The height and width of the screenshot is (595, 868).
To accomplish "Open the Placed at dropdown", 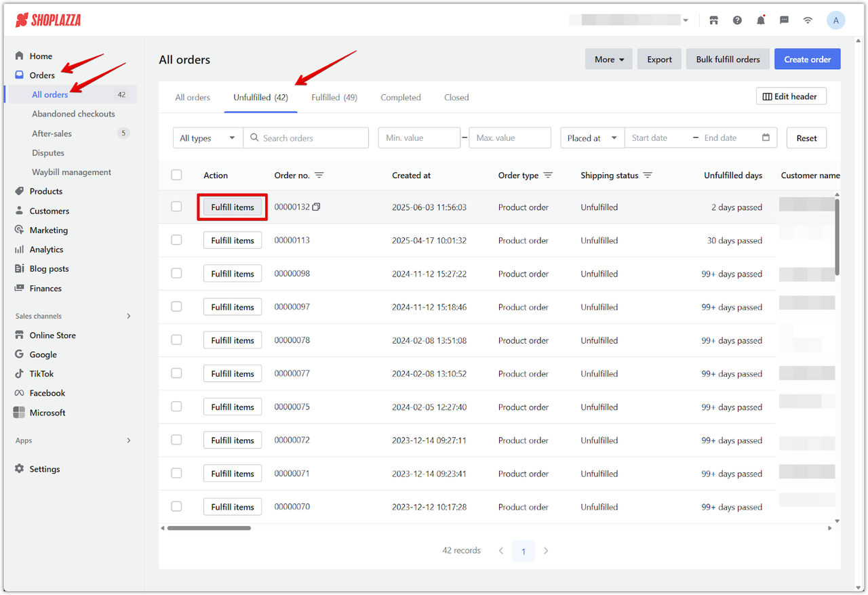I will pos(592,138).
